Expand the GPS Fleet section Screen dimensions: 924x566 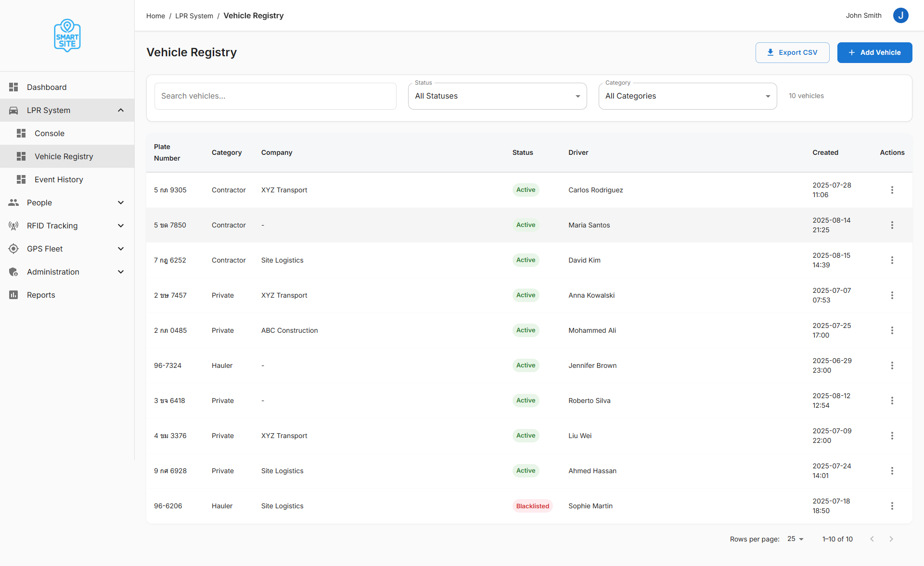tap(121, 249)
